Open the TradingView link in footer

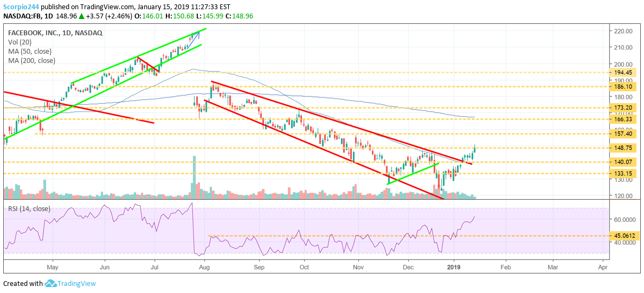click(76, 283)
